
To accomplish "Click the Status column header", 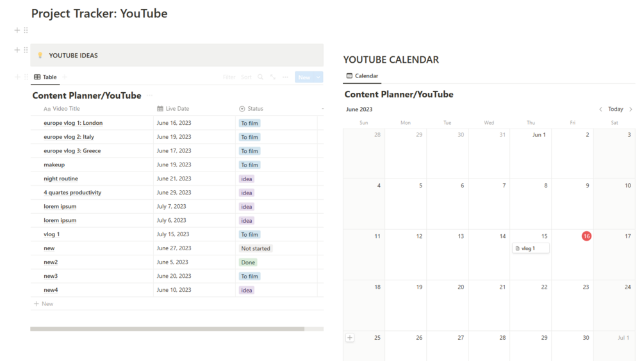I will (x=251, y=109).
